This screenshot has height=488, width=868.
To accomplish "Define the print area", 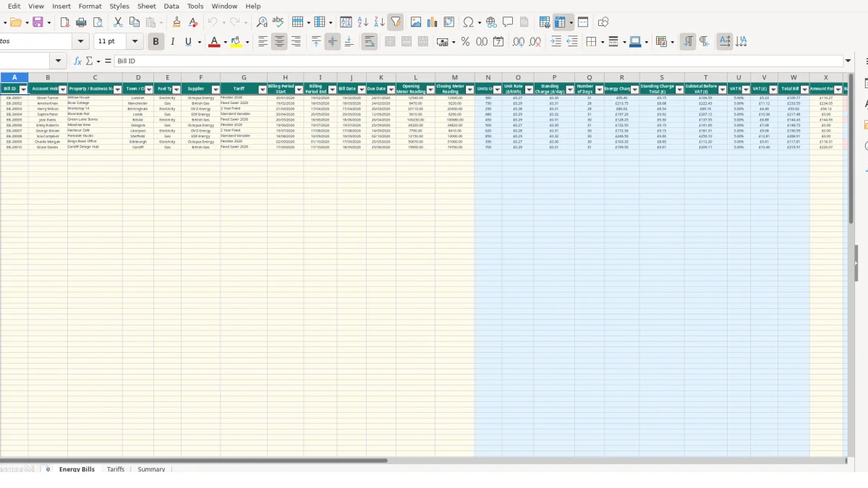I will (545, 22).
